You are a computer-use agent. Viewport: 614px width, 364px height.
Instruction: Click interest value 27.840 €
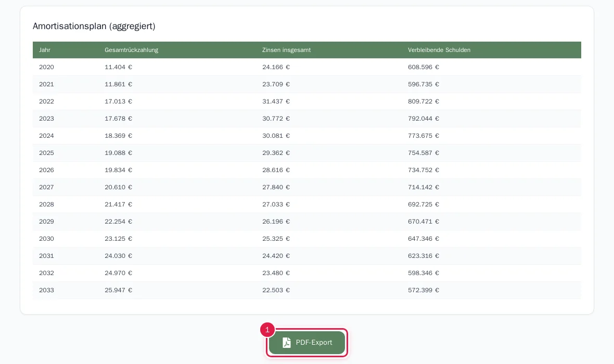(276, 188)
